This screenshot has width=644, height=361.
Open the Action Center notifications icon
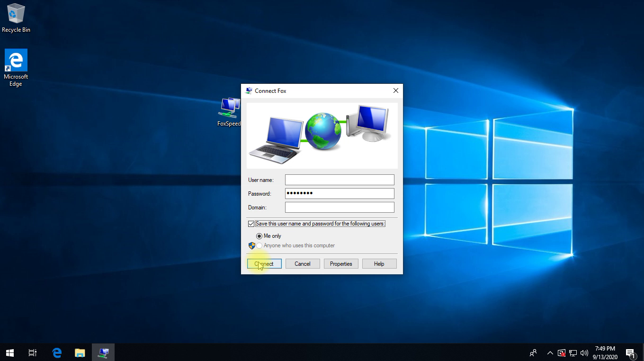pos(630,353)
